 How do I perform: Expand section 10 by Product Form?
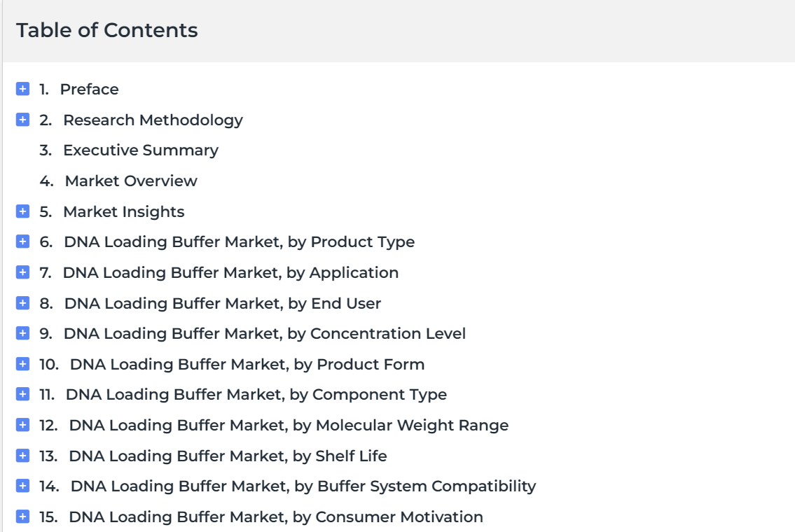[23, 364]
